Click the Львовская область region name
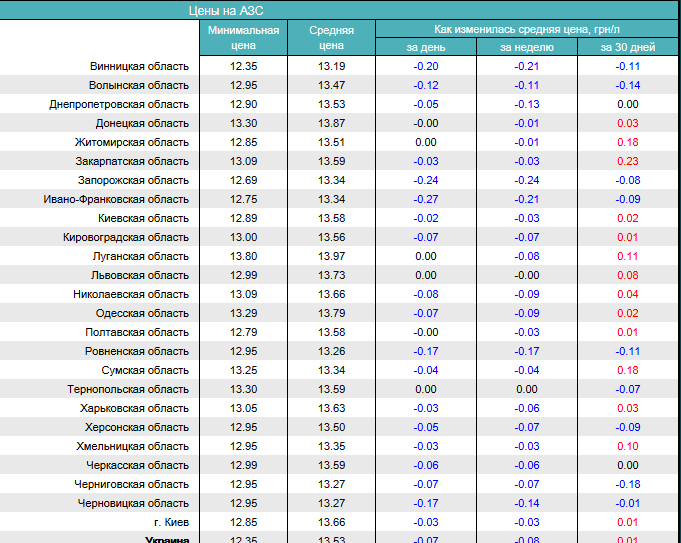This screenshot has height=543, width=681. pyautogui.click(x=140, y=275)
